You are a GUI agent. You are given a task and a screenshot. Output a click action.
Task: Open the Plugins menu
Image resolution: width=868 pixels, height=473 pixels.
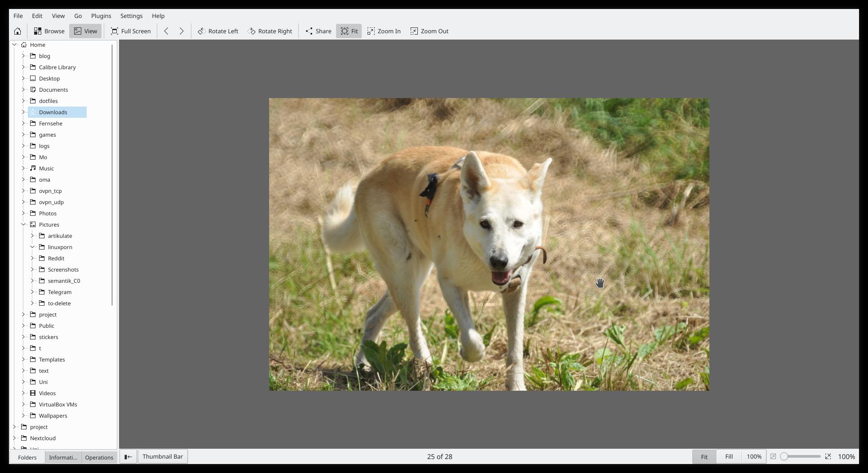pos(101,16)
